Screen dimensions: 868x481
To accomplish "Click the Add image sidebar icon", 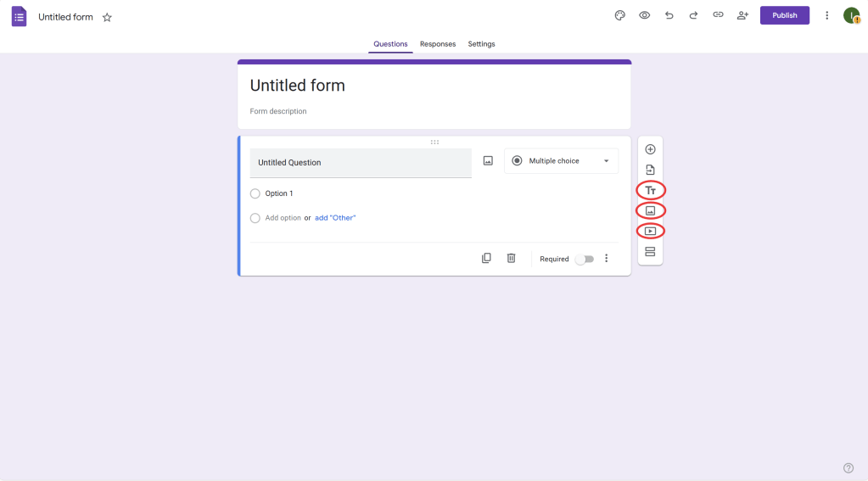I will click(650, 210).
